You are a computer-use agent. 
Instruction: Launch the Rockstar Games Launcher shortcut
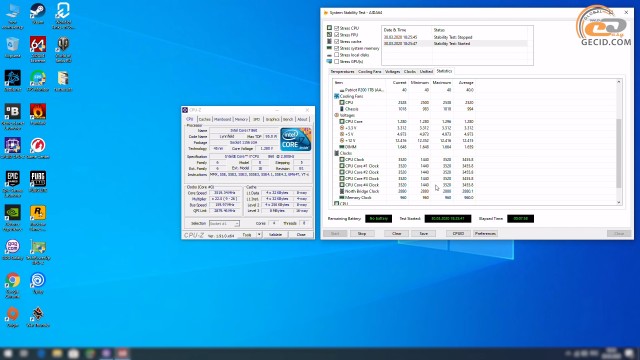[x=38, y=218]
